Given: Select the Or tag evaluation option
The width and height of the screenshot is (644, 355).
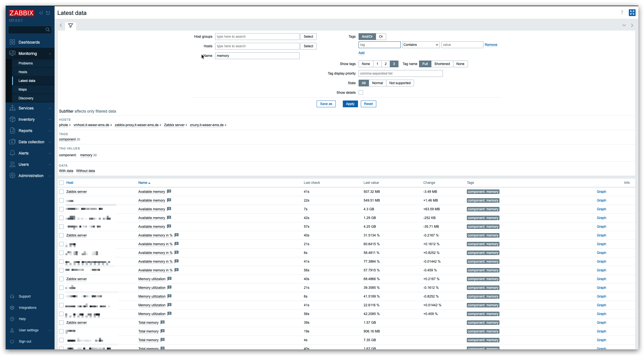Looking at the screenshot, I should click(381, 37).
